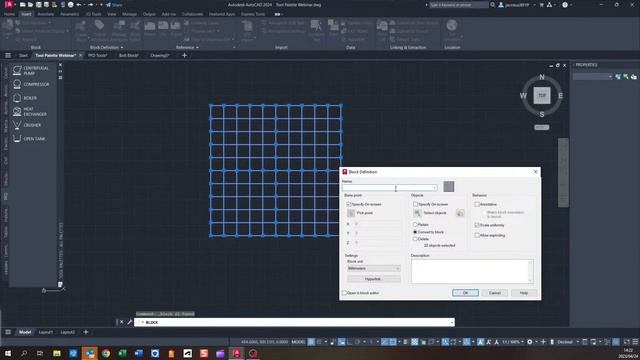Select the Boiler tool in the palette
Image resolution: width=640 pixels, height=360 pixels.
(25, 98)
